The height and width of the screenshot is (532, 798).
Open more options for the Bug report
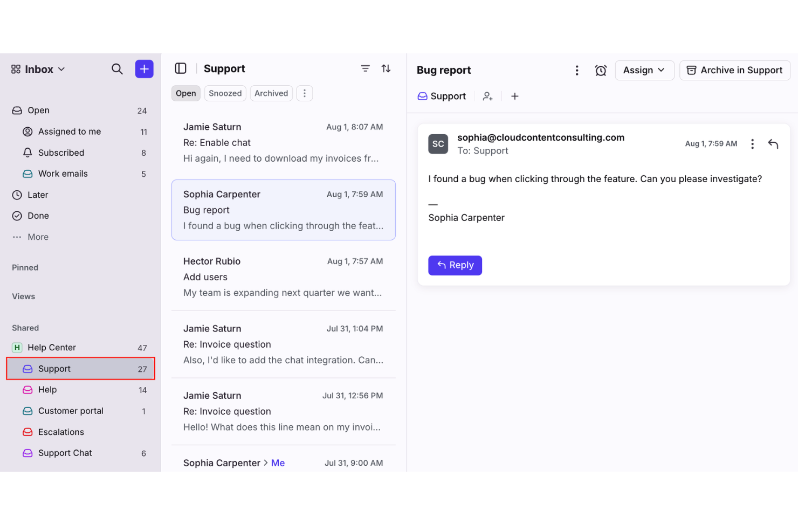[x=577, y=70]
